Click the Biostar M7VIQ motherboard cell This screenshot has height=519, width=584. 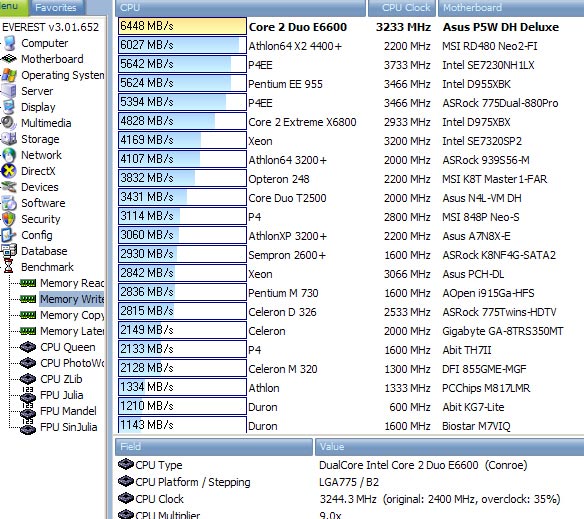point(476,426)
